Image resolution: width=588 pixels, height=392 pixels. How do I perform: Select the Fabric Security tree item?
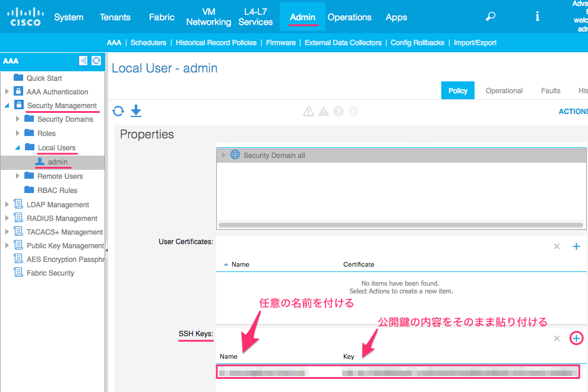tap(50, 273)
